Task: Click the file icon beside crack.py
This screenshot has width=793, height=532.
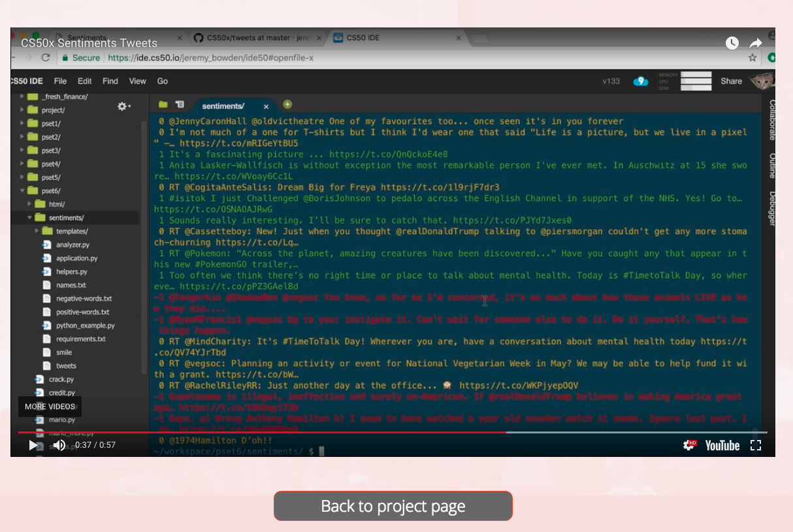Action: (x=39, y=379)
